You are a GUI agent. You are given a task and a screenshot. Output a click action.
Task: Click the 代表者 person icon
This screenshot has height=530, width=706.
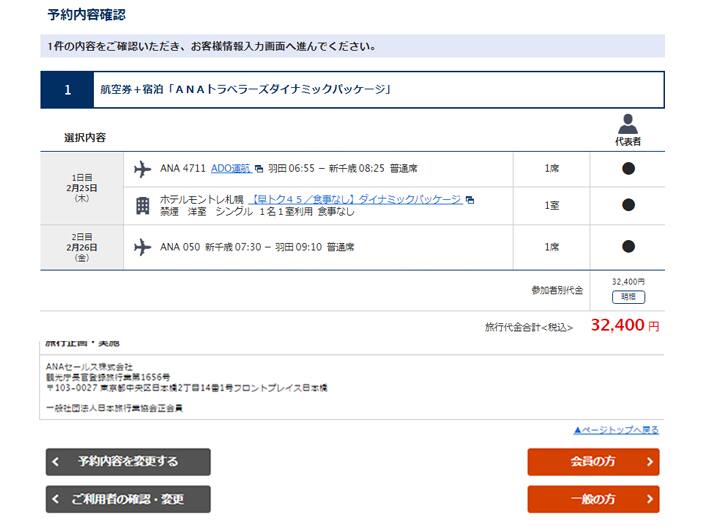[x=628, y=124]
